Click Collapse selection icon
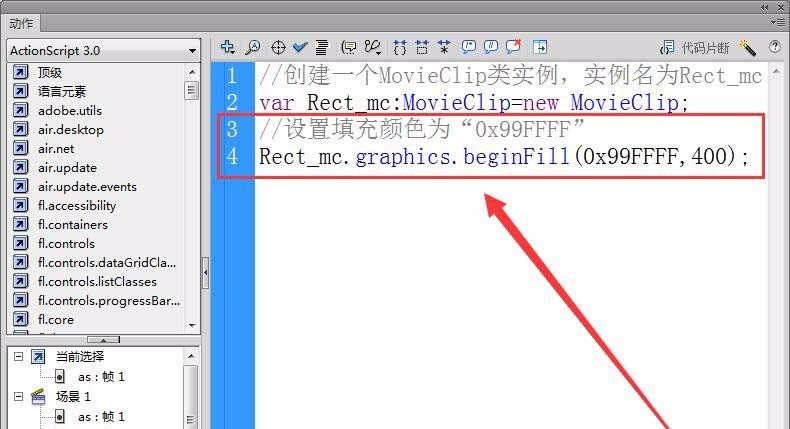The height and width of the screenshot is (429, 790). (x=422, y=47)
